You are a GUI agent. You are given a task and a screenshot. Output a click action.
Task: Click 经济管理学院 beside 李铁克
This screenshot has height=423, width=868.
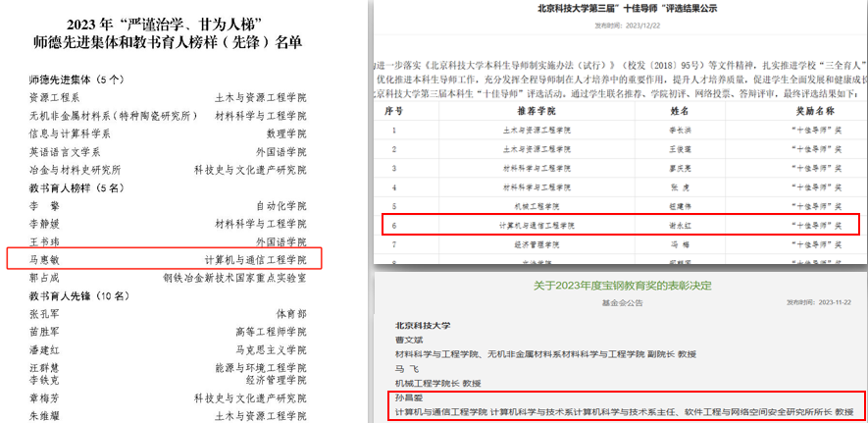pyautogui.click(x=276, y=381)
